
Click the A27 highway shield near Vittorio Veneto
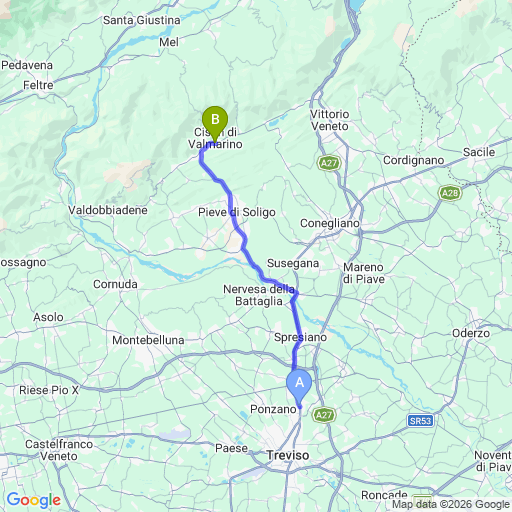pyautogui.click(x=329, y=163)
